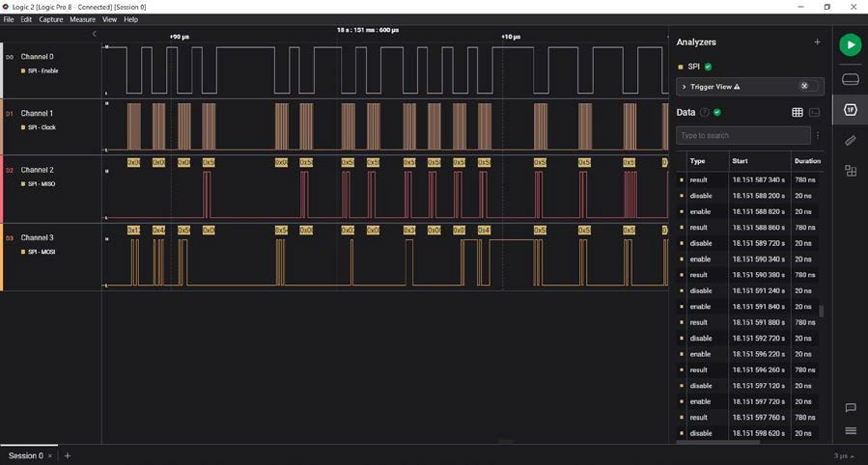
Task: Click the SPI analyzer green status check
Action: (x=708, y=67)
